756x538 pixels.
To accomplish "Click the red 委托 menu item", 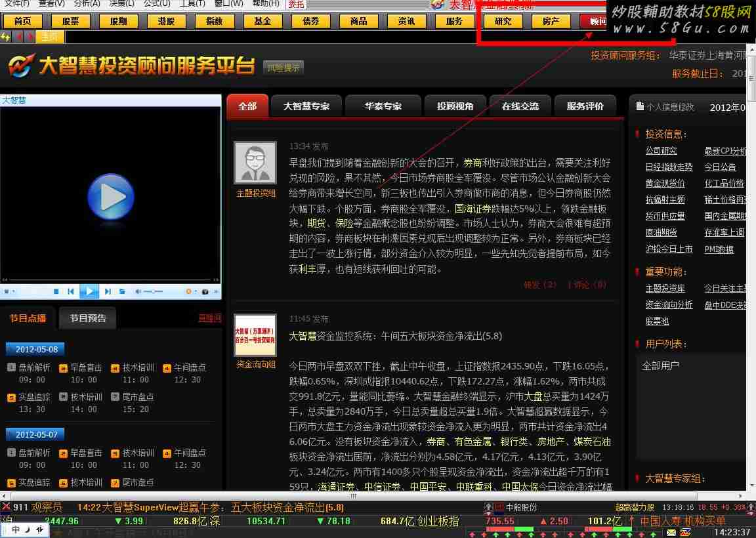I will click(x=296, y=4).
